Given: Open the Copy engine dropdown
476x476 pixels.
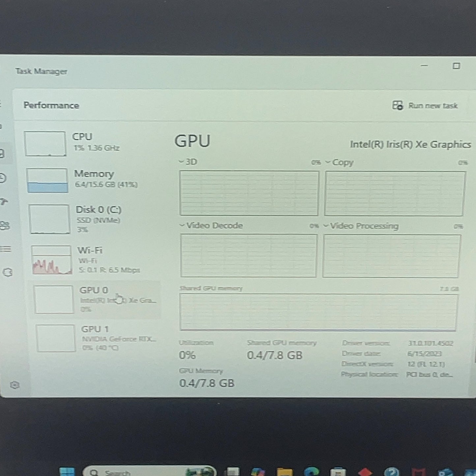Looking at the screenshot, I should 339,162.
